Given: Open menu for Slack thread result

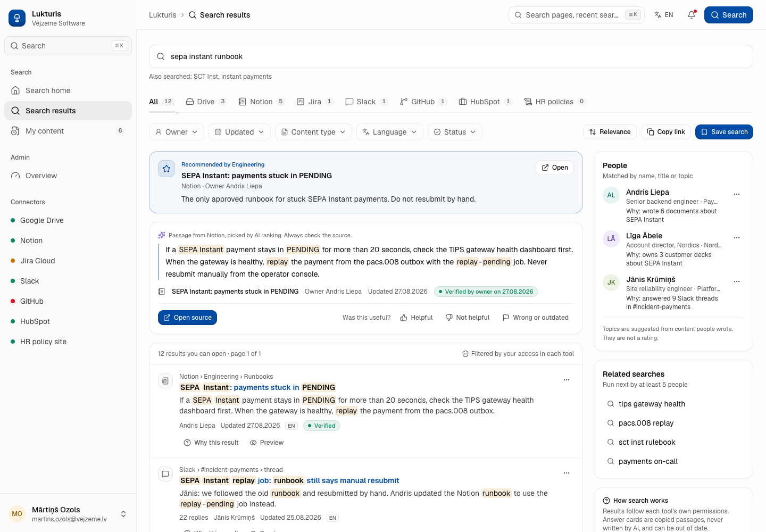Looking at the screenshot, I should (567, 473).
